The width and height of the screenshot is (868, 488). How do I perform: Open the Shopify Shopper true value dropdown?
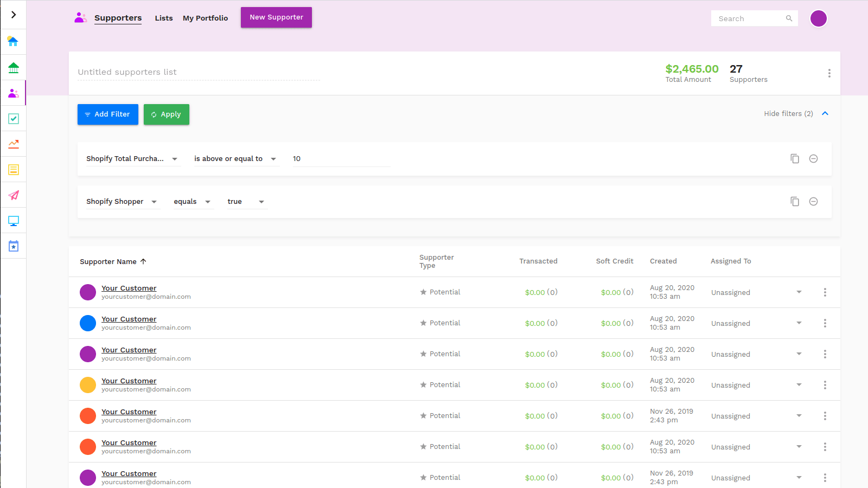click(261, 201)
